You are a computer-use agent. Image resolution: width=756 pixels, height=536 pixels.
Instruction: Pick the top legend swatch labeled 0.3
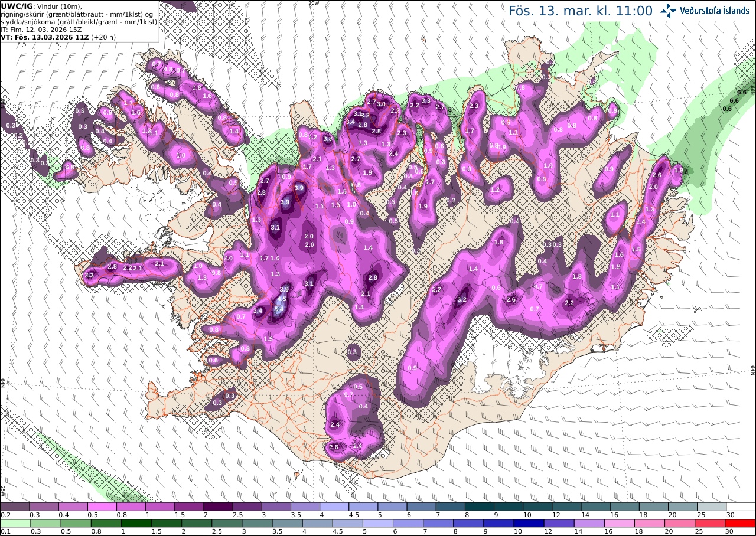pos(44,506)
